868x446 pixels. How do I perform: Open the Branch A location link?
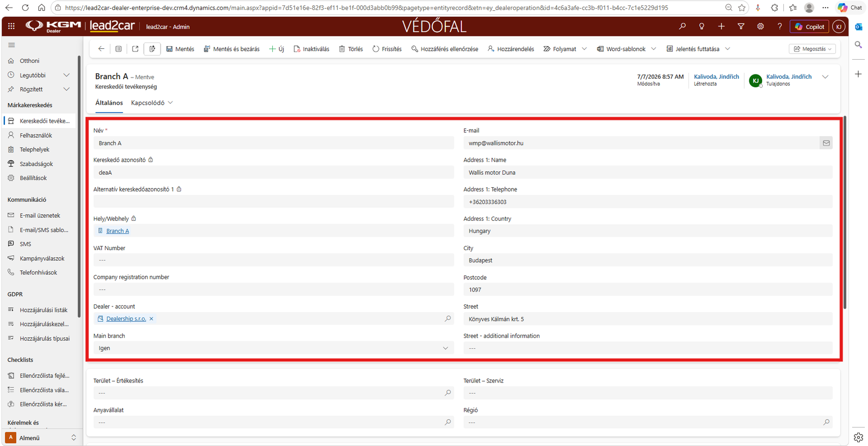(x=118, y=231)
